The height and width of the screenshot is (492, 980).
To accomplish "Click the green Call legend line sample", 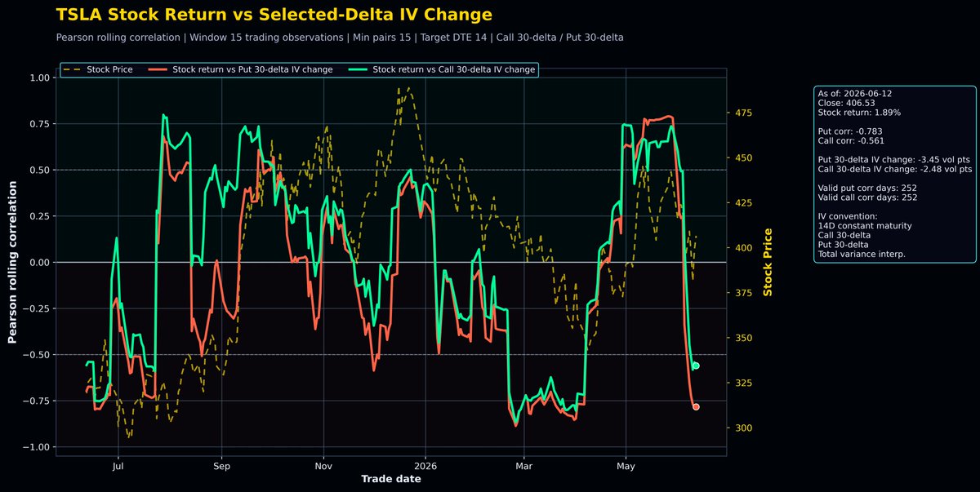I will pyautogui.click(x=359, y=70).
